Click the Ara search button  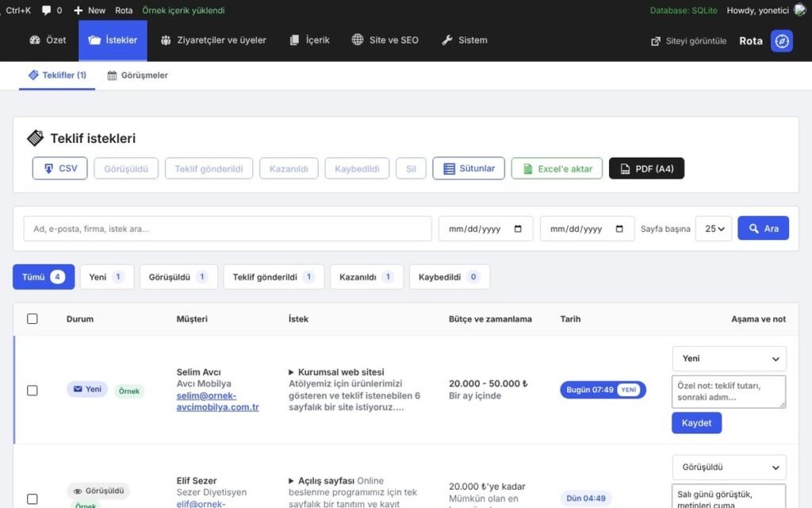pyautogui.click(x=764, y=228)
